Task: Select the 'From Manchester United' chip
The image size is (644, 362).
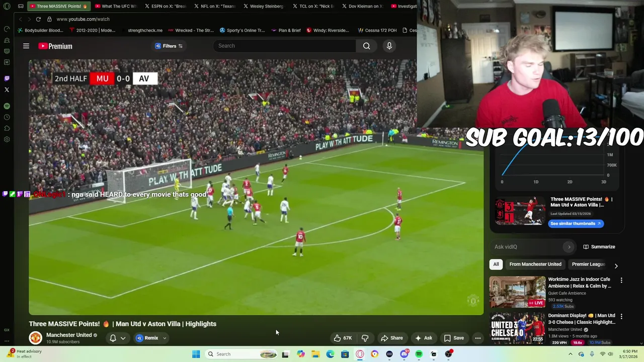Action: click(535, 264)
